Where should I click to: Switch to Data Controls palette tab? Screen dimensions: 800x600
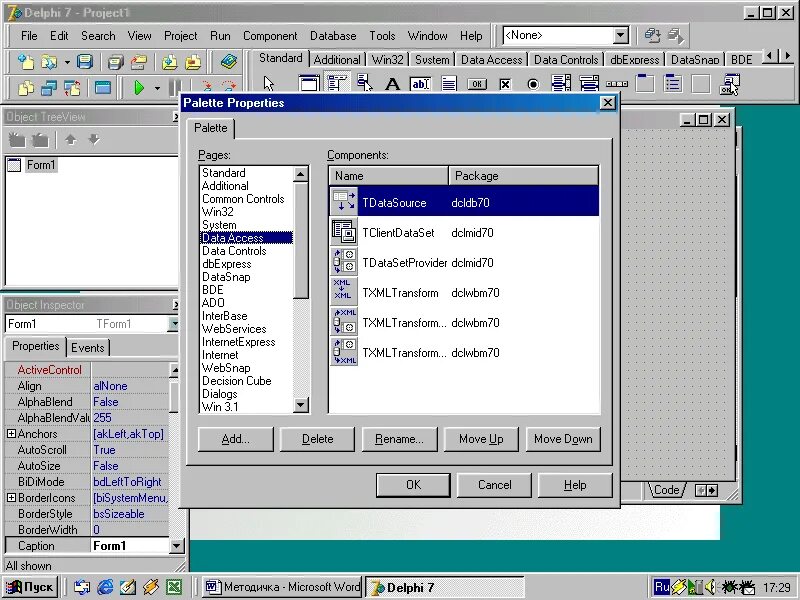click(x=566, y=60)
